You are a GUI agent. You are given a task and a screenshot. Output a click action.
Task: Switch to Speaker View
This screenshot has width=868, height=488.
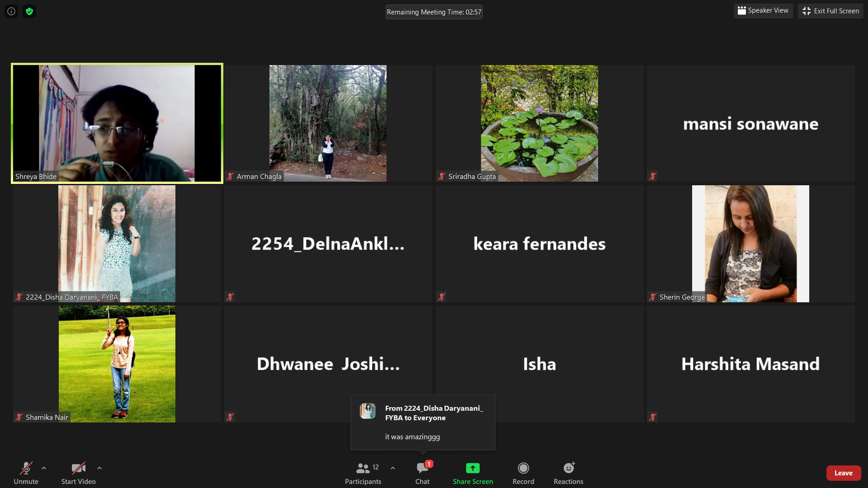(x=763, y=11)
